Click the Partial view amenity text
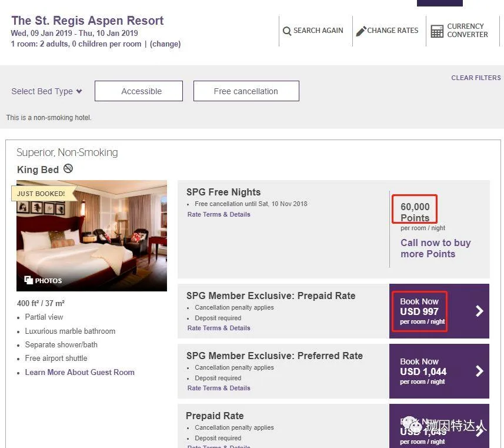 (44, 317)
